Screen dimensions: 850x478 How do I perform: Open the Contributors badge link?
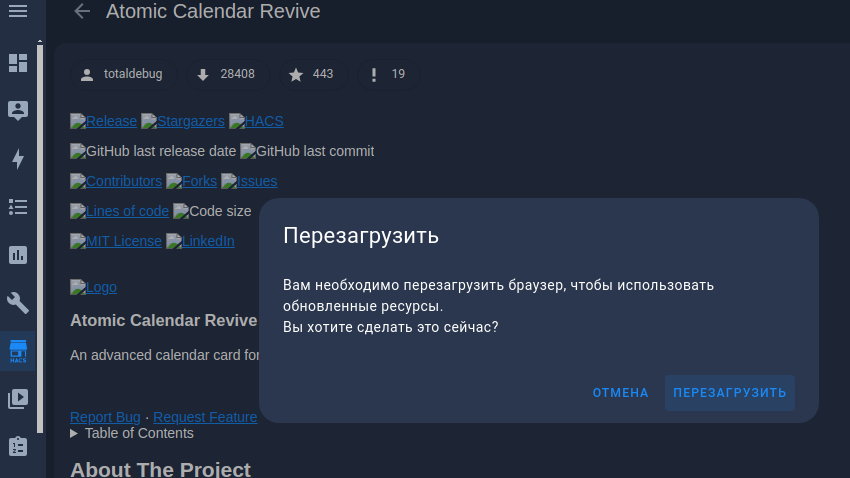[116, 181]
